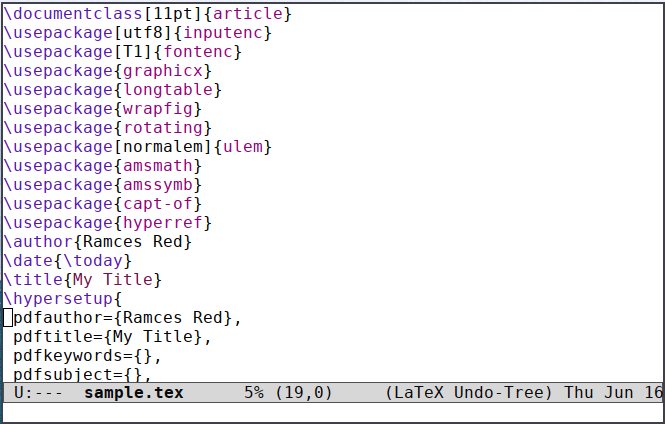Click the Thu Jun 16 date in mode line
The width and height of the screenshot is (665, 424).
coord(613,393)
